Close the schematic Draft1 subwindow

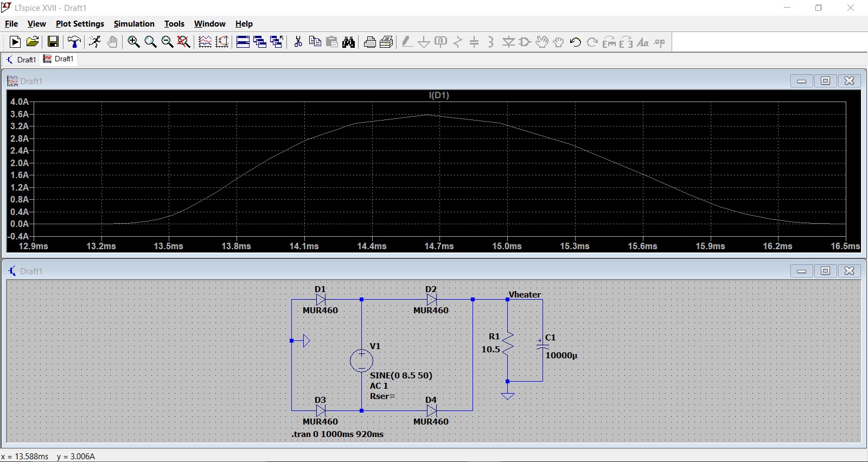[x=850, y=271]
